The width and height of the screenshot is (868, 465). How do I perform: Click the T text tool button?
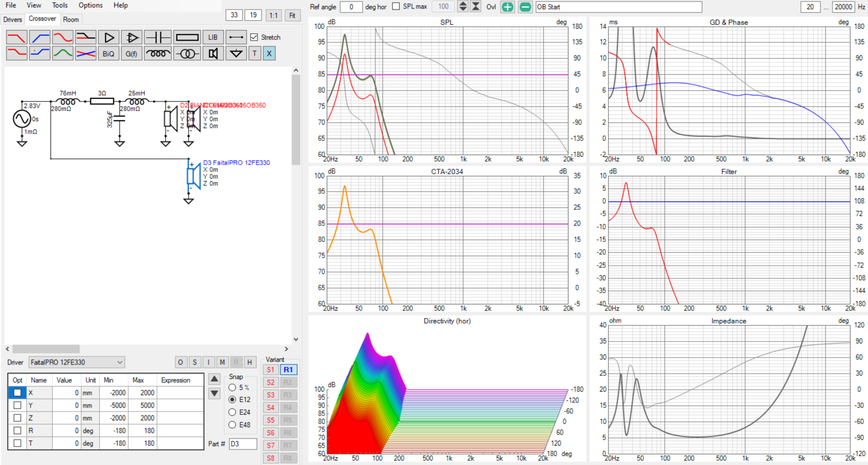click(x=255, y=53)
